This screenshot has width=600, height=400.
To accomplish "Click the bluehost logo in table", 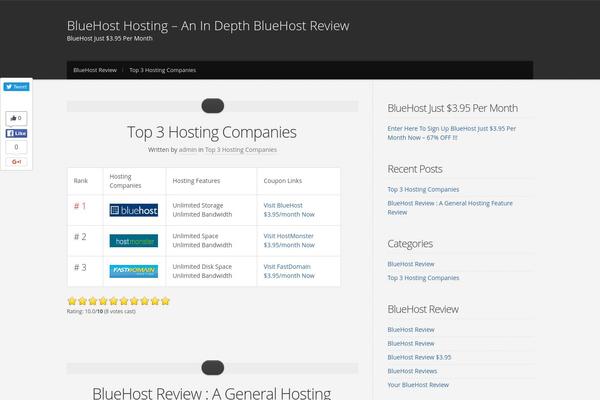I will point(134,210).
